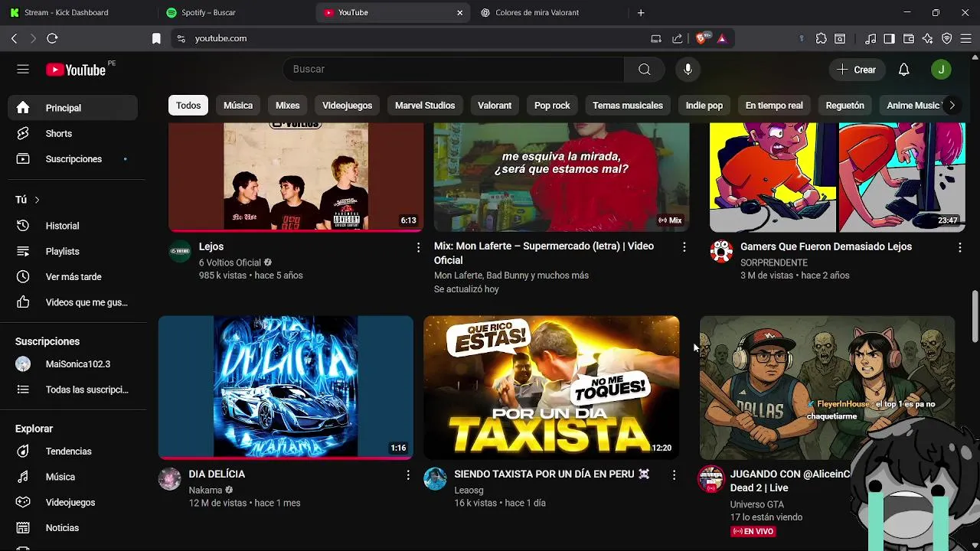Reload the page
Image resolution: width=980 pixels, height=551 pixels.
(x=52, y=38)
